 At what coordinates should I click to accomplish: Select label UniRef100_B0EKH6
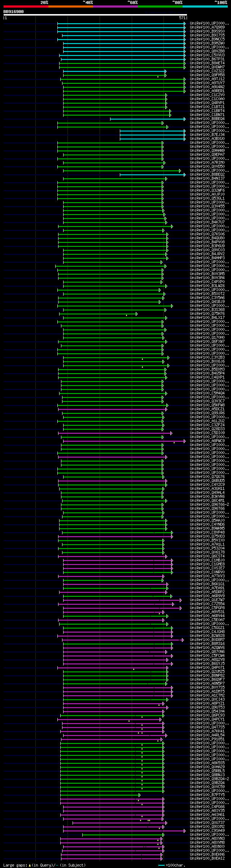(x=207, y=854)
